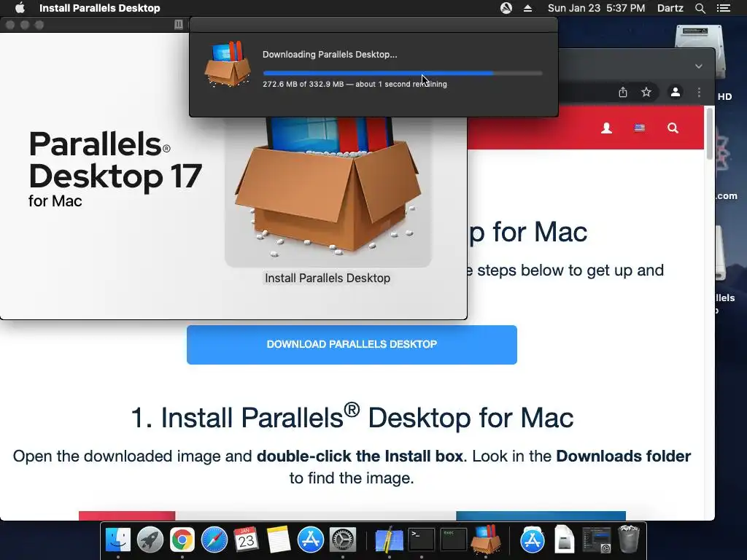Click DOWNLOAD PARALLELS DESKTOP button
Screen dimensions: 747x560
[352, 345]
